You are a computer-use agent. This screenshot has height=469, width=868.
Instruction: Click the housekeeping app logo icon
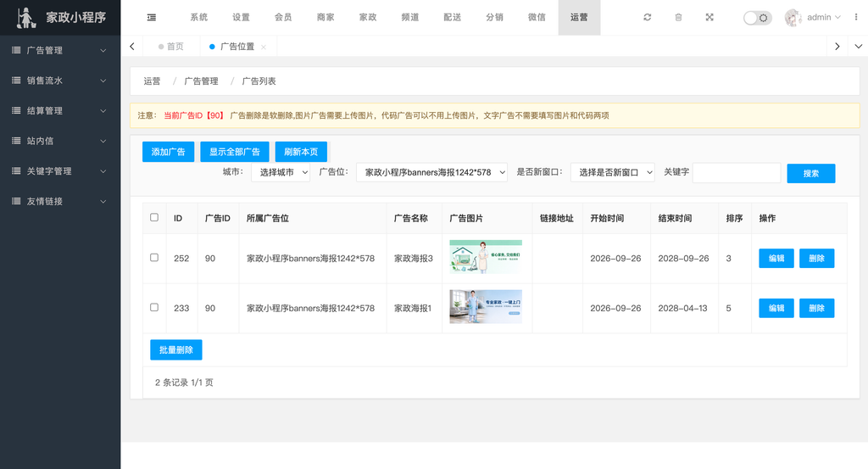[x=25, y=18]
